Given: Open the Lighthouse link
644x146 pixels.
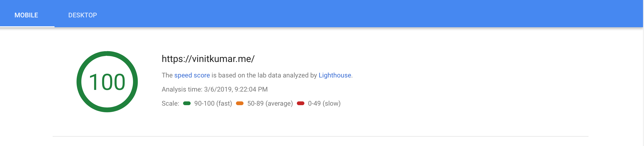Looking at the screenshot, I should (x=334, y=75).
